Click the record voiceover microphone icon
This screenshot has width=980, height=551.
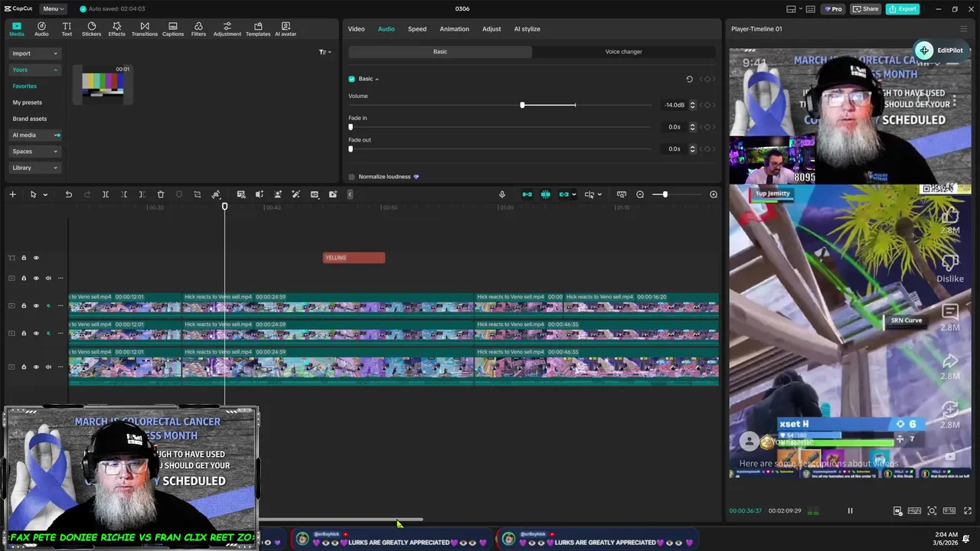502,194
